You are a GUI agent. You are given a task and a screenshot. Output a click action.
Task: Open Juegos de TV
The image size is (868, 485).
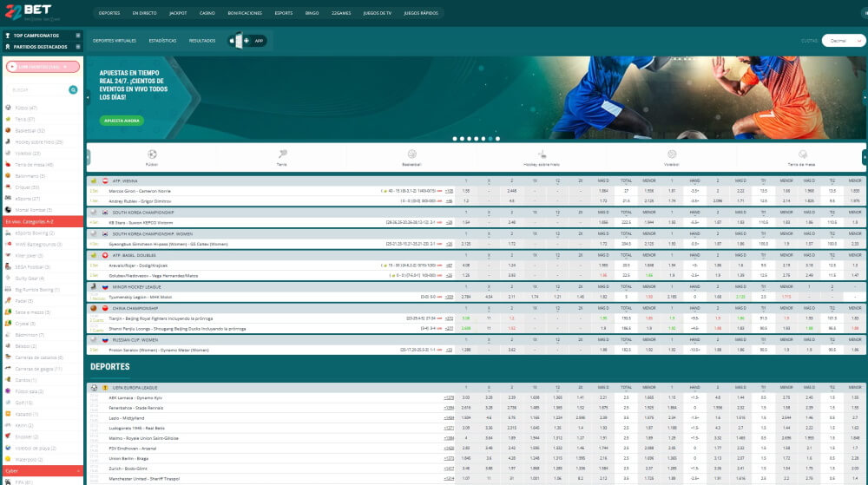(x=377, y=13)
